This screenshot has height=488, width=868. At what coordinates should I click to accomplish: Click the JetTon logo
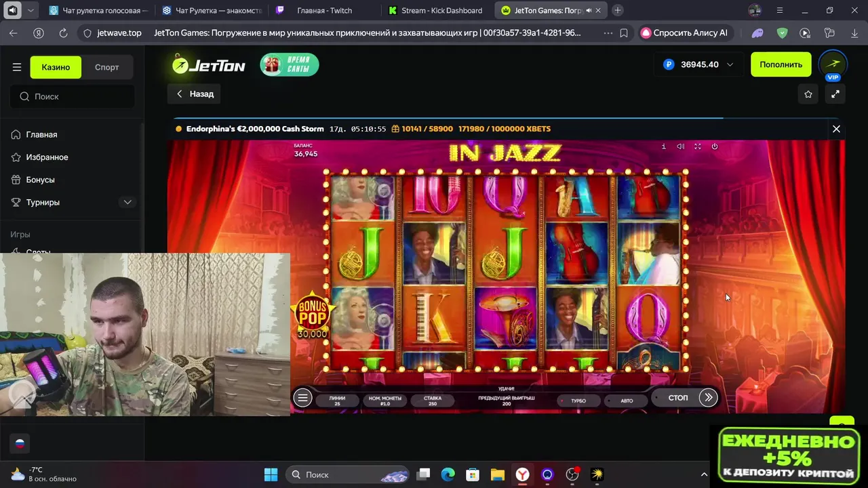(x=208, y=64)
